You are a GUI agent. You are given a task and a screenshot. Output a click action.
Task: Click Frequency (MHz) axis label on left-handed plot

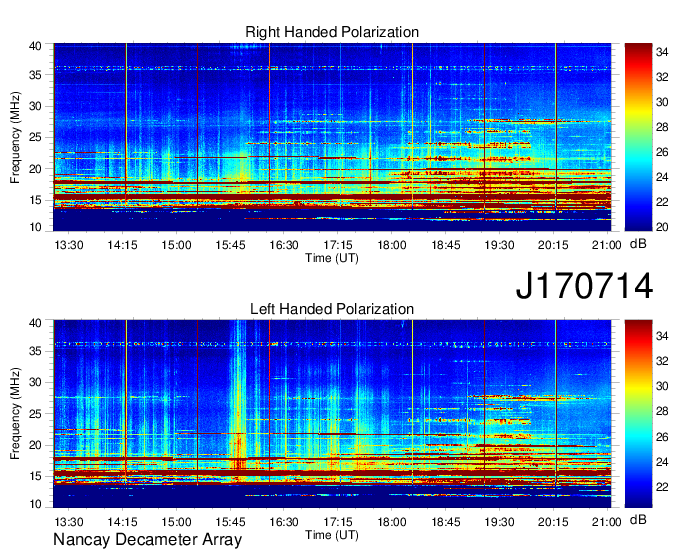coord(15,414)
